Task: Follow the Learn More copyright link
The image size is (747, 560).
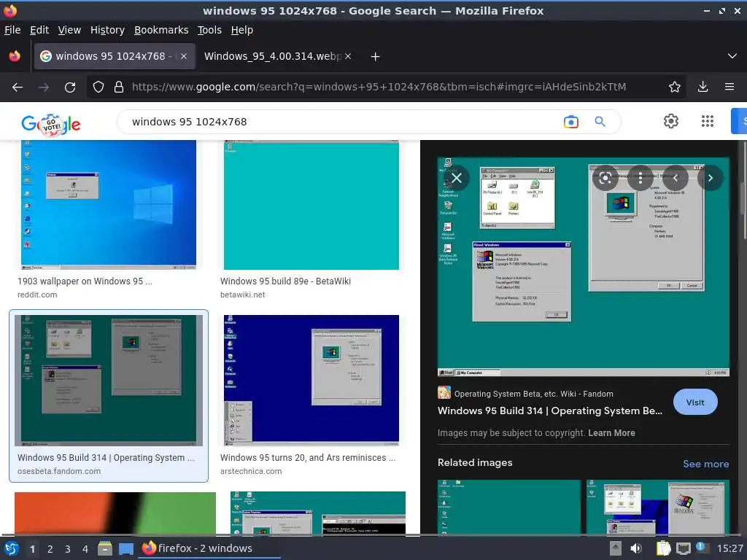Action: [x=611, y=433]
